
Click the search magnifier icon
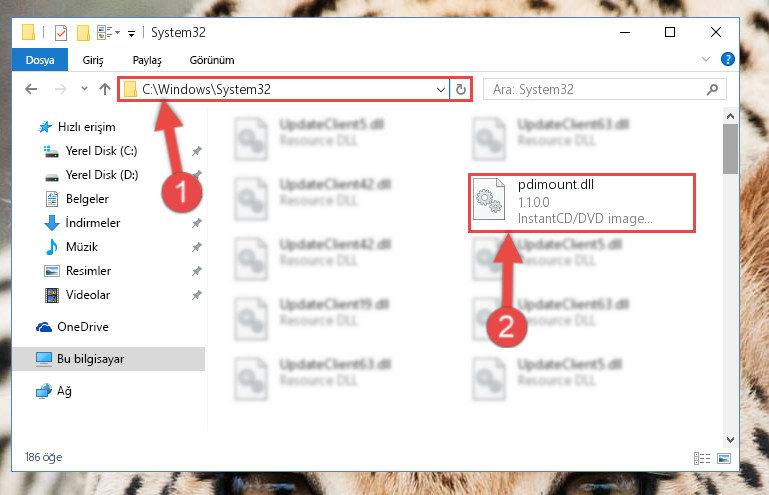pos(712,89)
